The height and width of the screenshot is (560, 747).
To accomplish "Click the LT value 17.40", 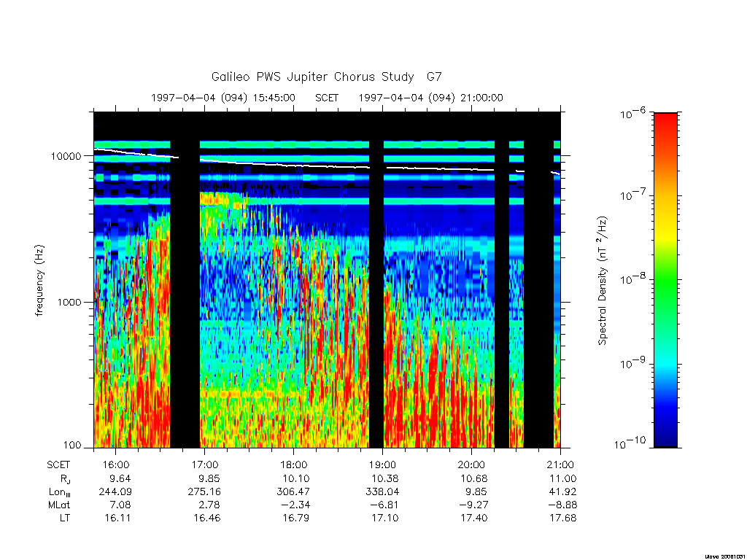I will (x=474, y=518).
